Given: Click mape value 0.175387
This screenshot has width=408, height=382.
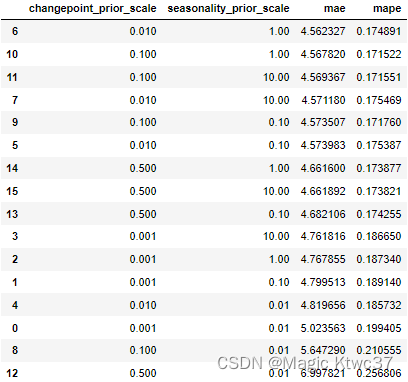Looking at the screenshot, I should [x=379, y=145].
